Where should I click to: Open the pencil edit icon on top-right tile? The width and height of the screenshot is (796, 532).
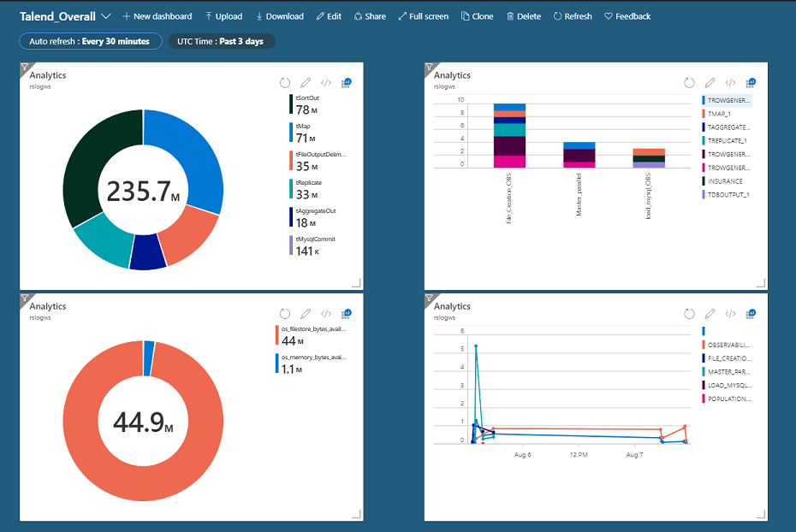[710, 83]
